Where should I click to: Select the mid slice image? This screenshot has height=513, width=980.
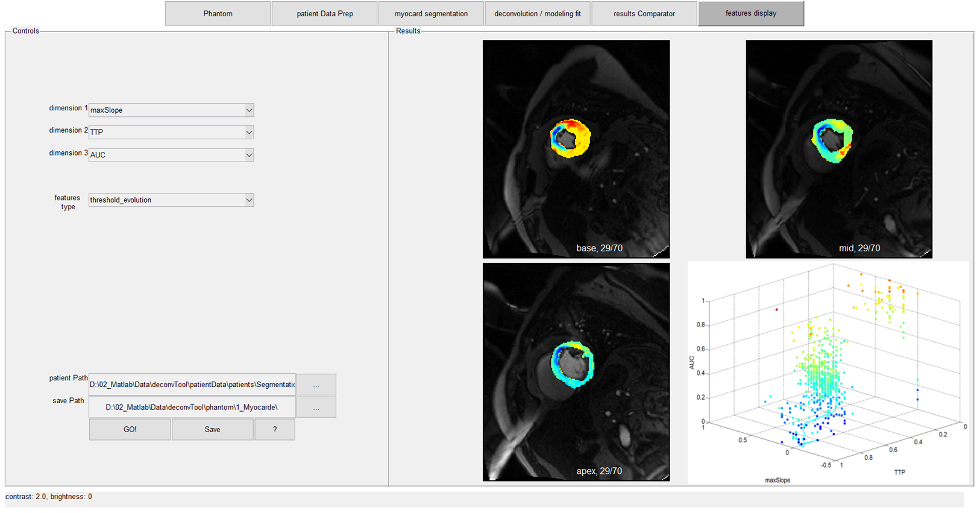[x=838, y=149]
